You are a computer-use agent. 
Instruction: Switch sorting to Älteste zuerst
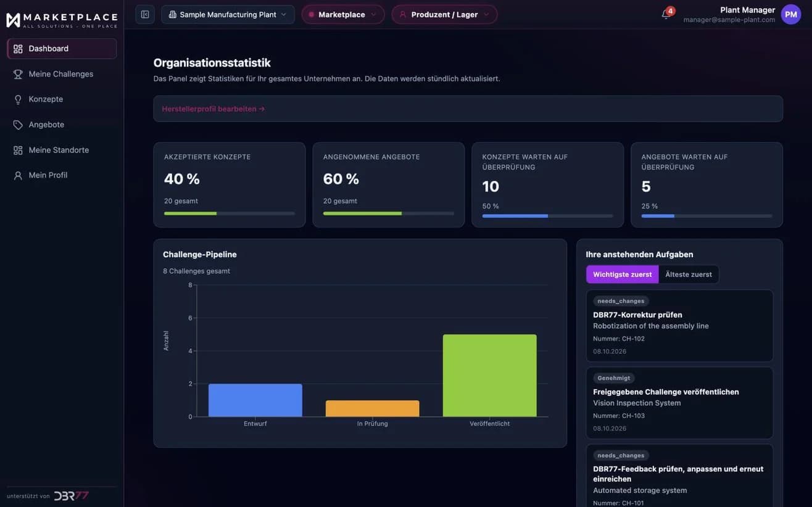689,274
